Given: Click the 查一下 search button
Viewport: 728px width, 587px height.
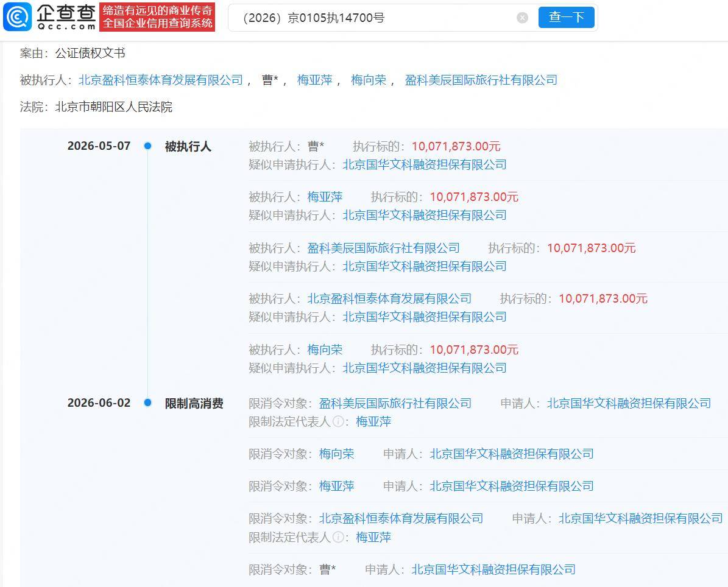Looking at the screenshot, I should 566,17.
